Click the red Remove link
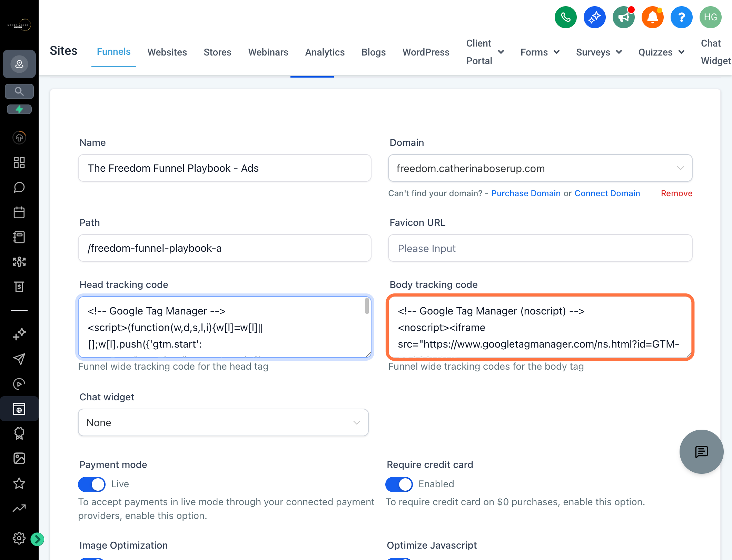This screenshot has height=560, width=732. pos(676,193)
